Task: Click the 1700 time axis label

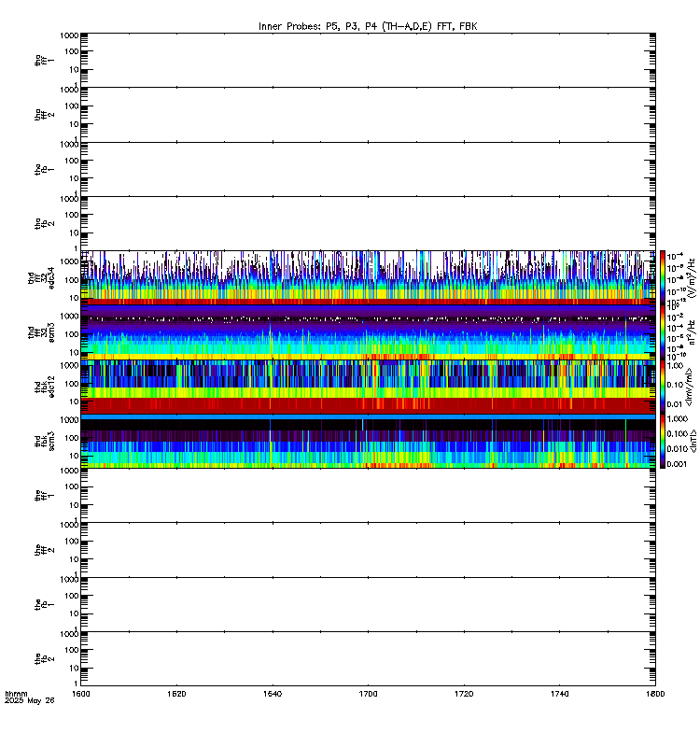Action: (x=368, y=694)
